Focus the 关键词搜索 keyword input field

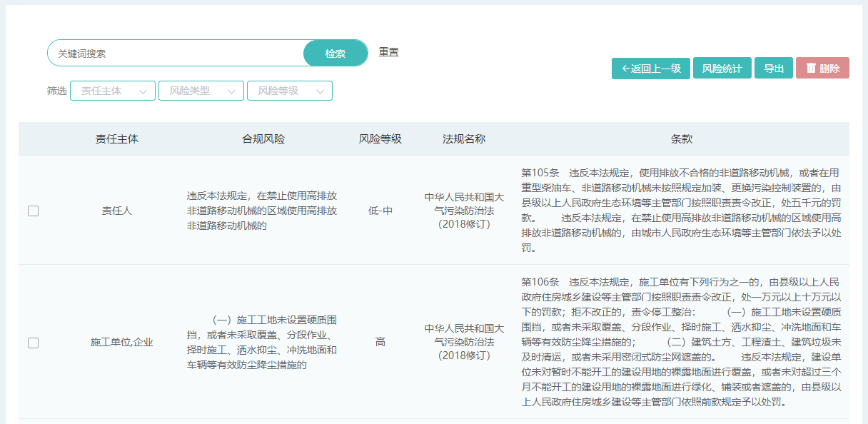click(x=176, y=54)
